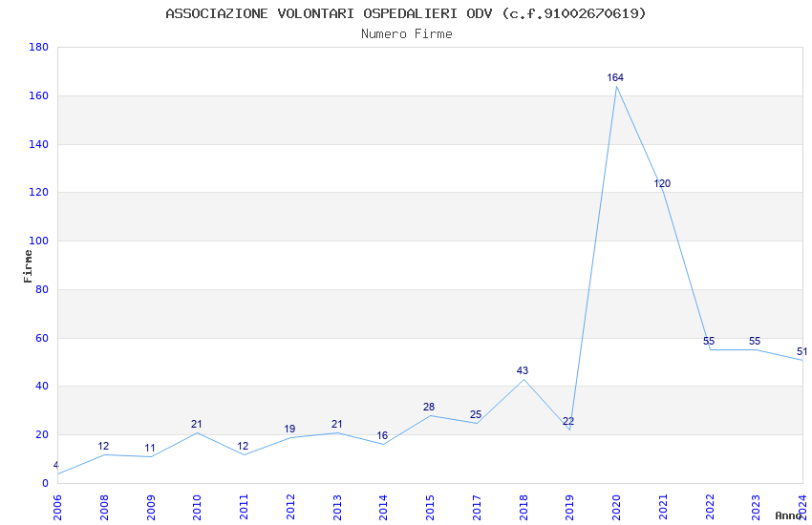Click the 55 data label above 2022

point(709,341)
